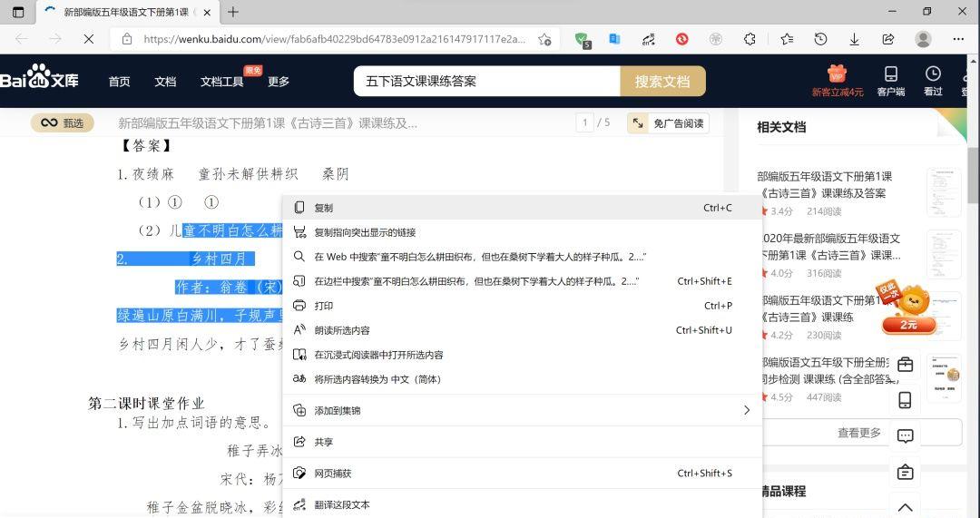This screenshot has width=980, height=518.
Task: Stop loading the page
Action: point(89,39)
